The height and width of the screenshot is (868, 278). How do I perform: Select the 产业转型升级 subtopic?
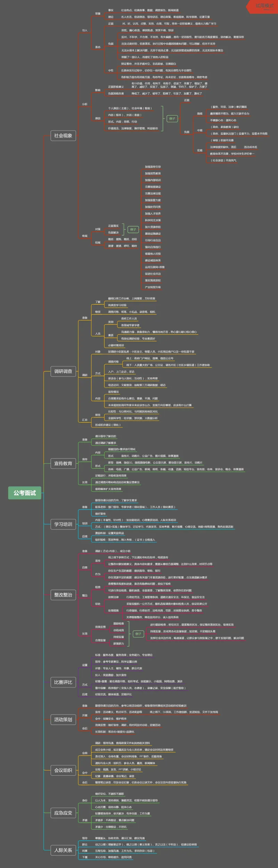coord(153,287)
